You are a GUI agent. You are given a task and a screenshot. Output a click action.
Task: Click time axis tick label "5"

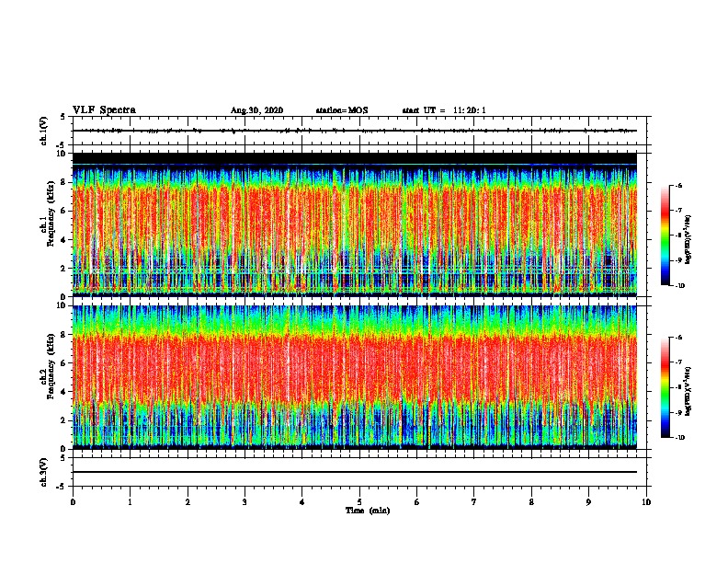coord(359,502)
